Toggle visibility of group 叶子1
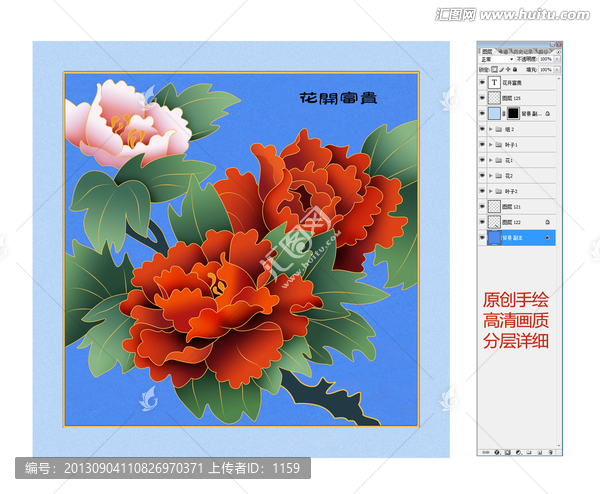600x494 pixels. tap(482, 145)
